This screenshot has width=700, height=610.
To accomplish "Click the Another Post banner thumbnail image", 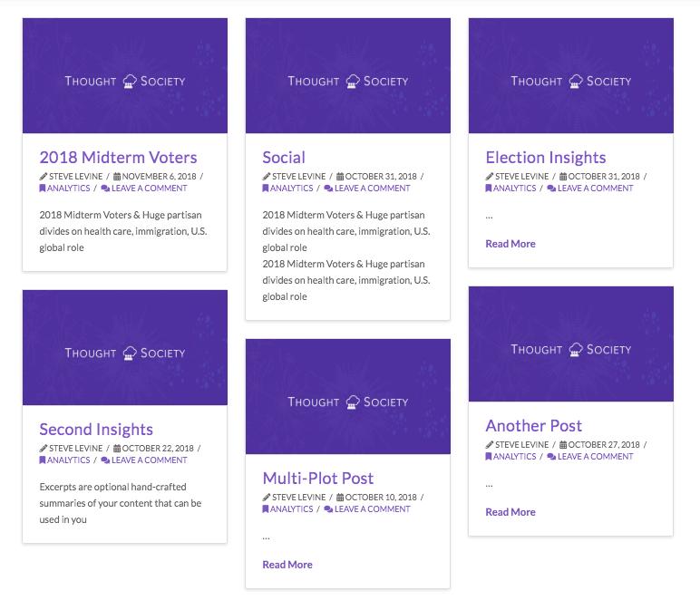I will 570,344.
